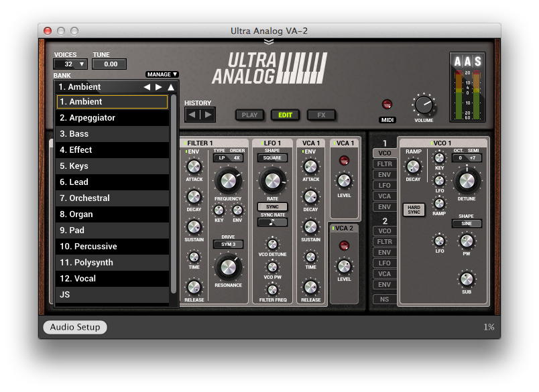Open the VCO 1 octave selector

[460, 158]
